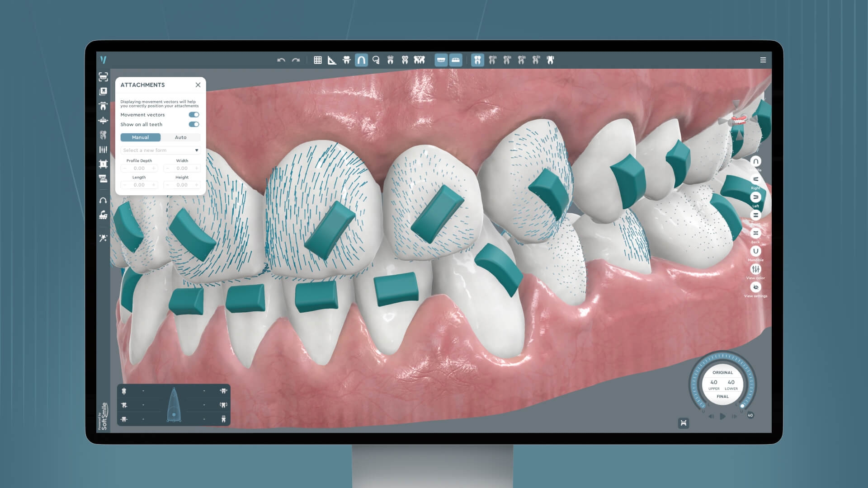This screenshot has height=488, width=868.
Task: Open the hamburger menu
Action: click(x=763, y=60)
